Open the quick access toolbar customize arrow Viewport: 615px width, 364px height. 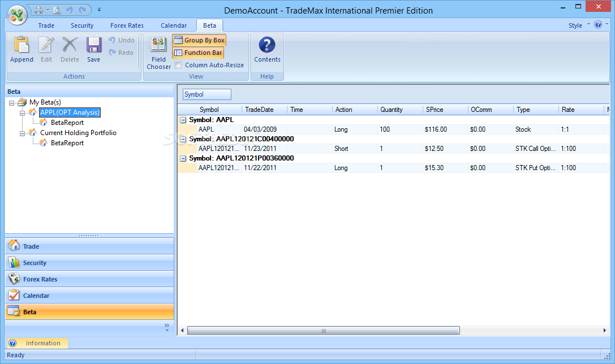pyautogui.click(x=99, y=10)
